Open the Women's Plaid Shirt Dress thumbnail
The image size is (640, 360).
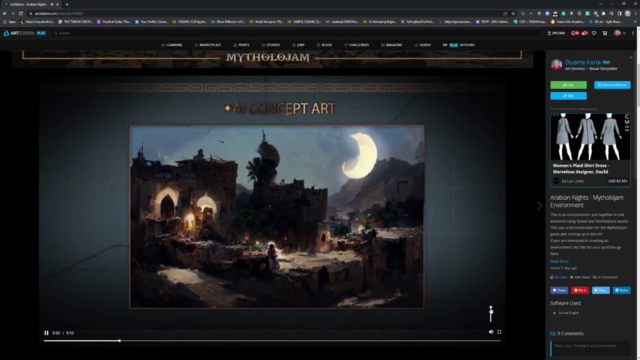(590, 137)
